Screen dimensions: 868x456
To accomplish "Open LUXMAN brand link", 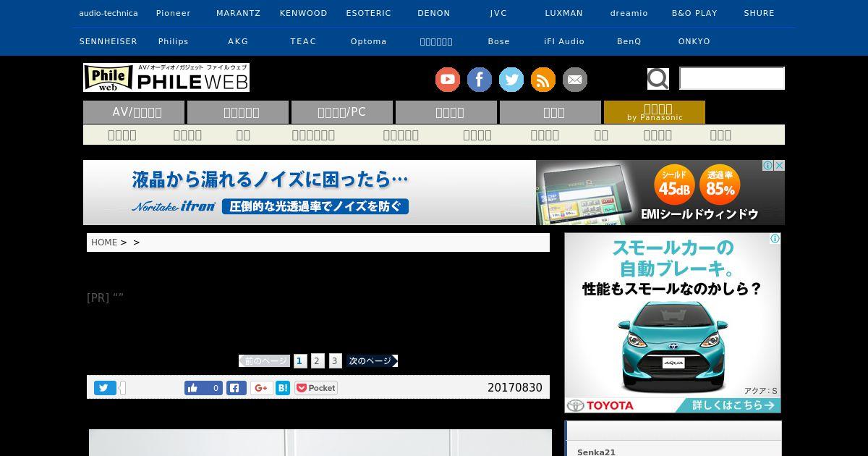I will click(x=564, y=13).
